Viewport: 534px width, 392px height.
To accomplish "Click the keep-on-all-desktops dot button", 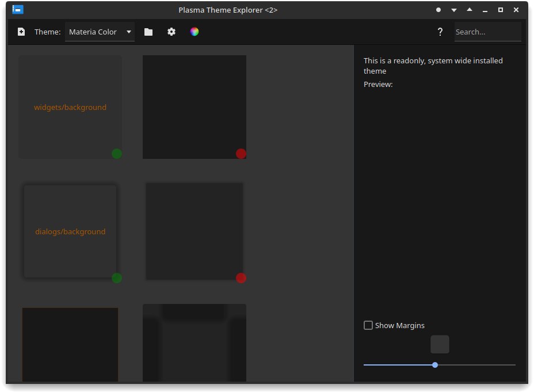I will coord(438,10).
